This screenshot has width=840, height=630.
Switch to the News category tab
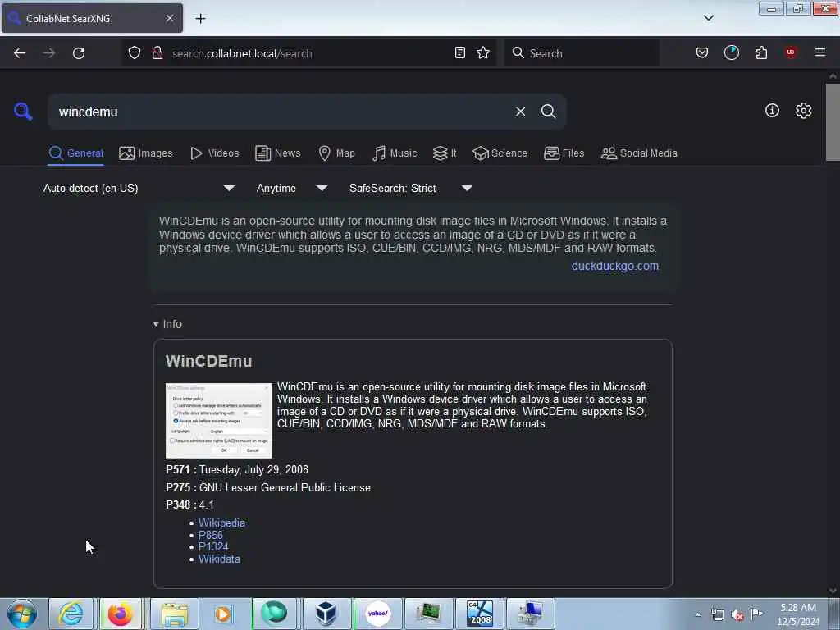point(278,153)
